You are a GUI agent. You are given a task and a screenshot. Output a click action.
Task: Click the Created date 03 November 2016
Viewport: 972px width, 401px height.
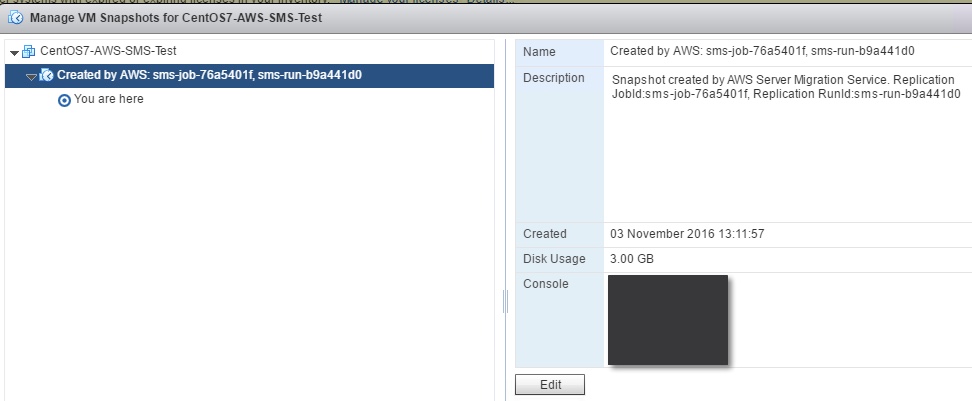pyautogui.click(x=687, y=234)
